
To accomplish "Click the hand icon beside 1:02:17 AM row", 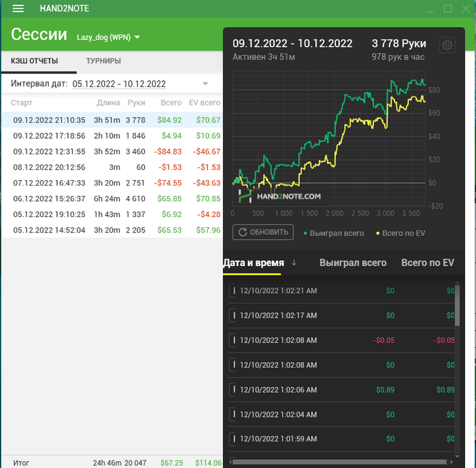I will pyautogui.click(x=233, y=316).
